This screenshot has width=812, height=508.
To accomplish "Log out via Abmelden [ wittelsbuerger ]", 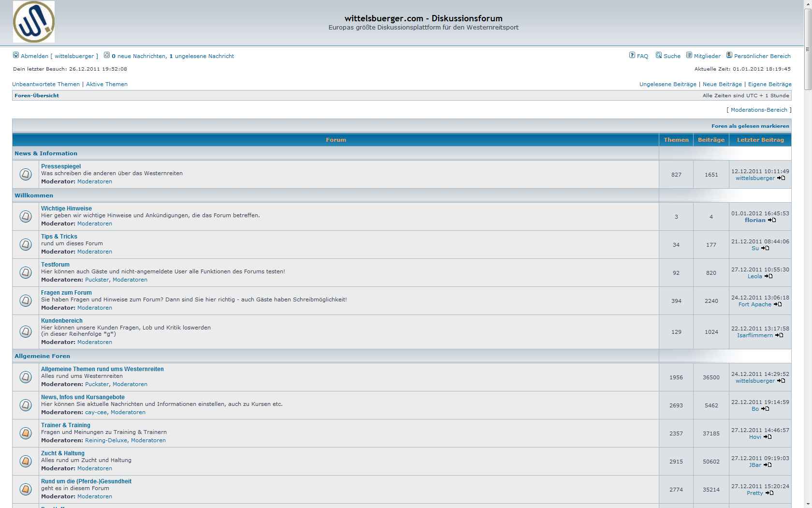I will click(x=59, y=56).
